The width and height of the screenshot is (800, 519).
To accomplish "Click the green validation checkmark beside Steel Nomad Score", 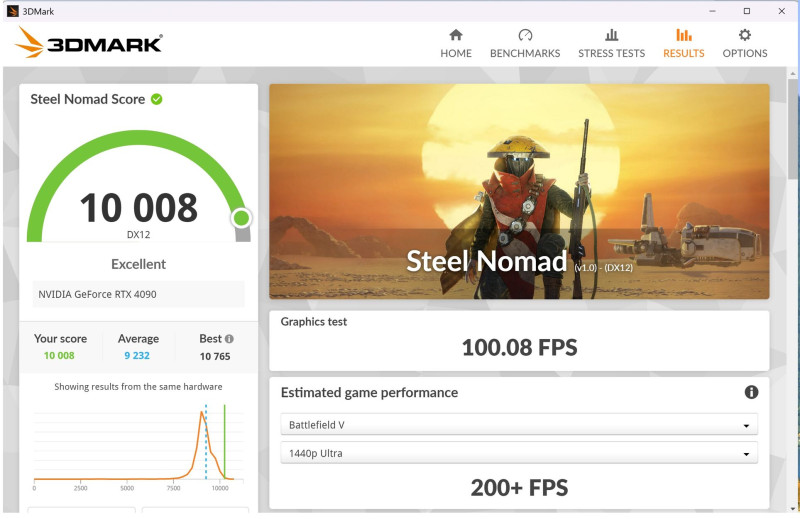I will (x=157, y=99).
